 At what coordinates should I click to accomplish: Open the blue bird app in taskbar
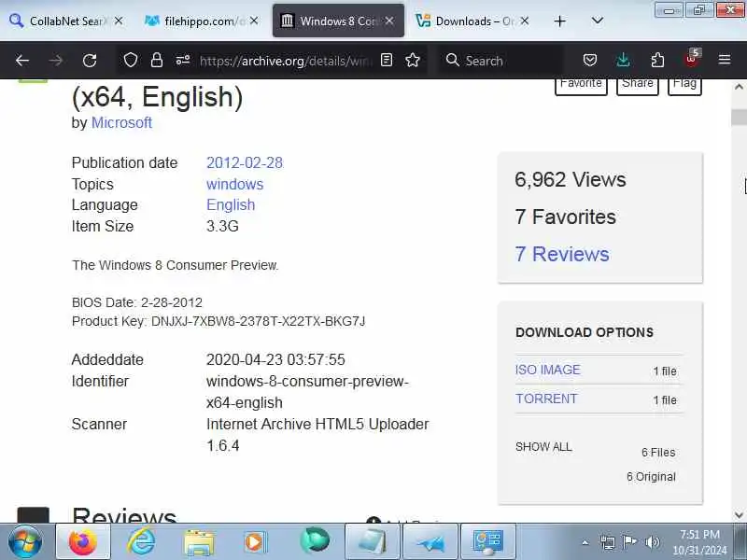(x=430, y=541)
